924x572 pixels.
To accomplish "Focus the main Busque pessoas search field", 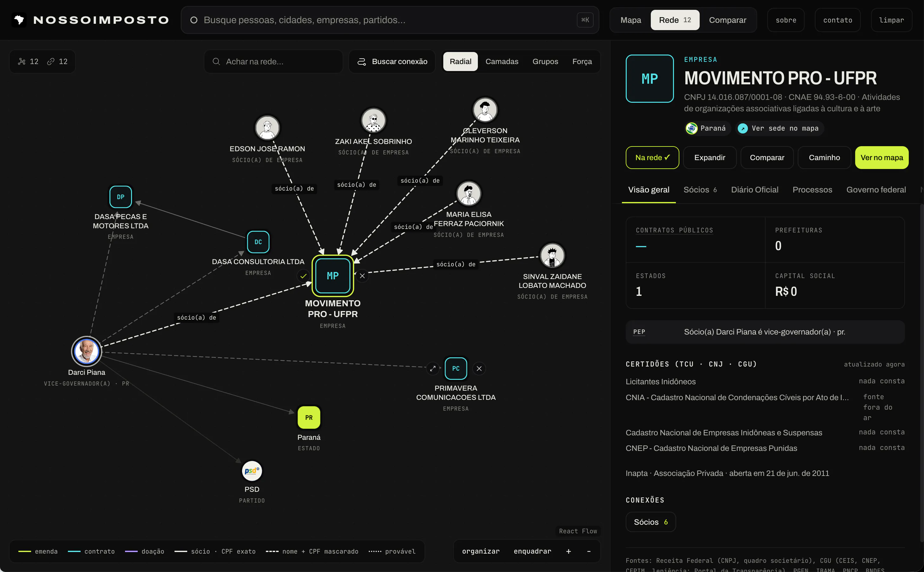I will (390, 20).
